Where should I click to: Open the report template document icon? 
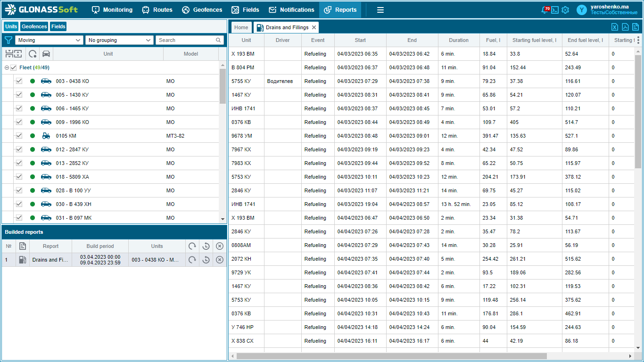pos(636,27)
